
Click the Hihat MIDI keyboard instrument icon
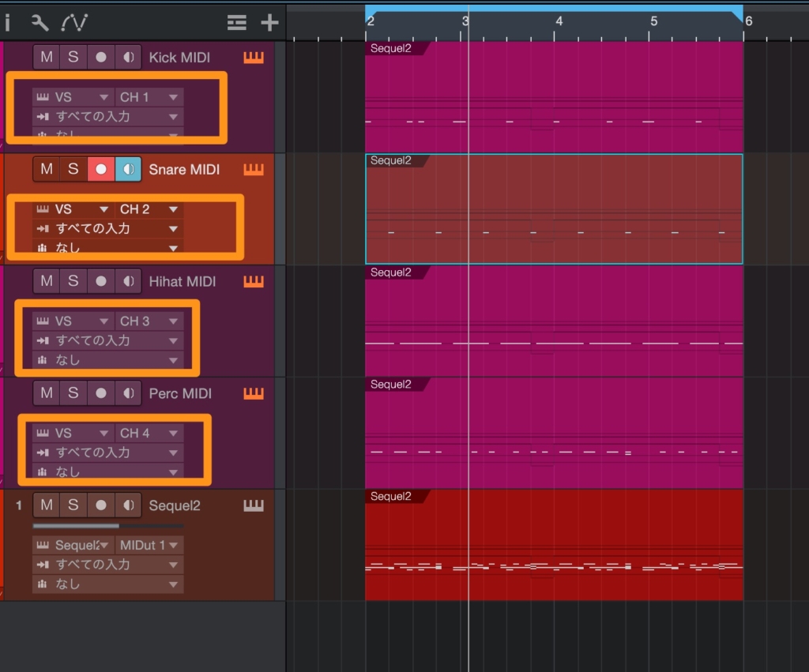coord(253,282)
